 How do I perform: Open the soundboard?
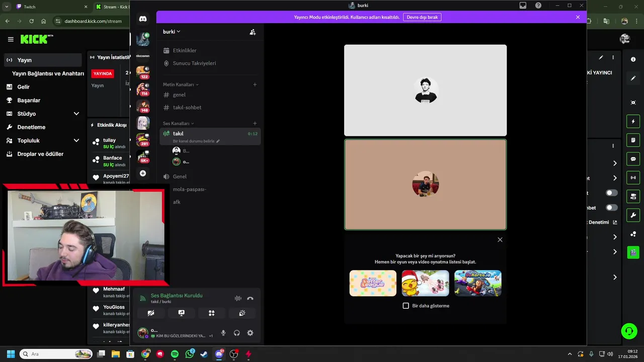click(242, 313)
